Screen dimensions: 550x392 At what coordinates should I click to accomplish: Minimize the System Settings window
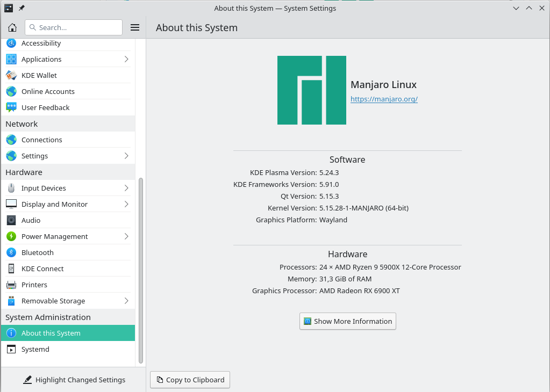[516, 8]
